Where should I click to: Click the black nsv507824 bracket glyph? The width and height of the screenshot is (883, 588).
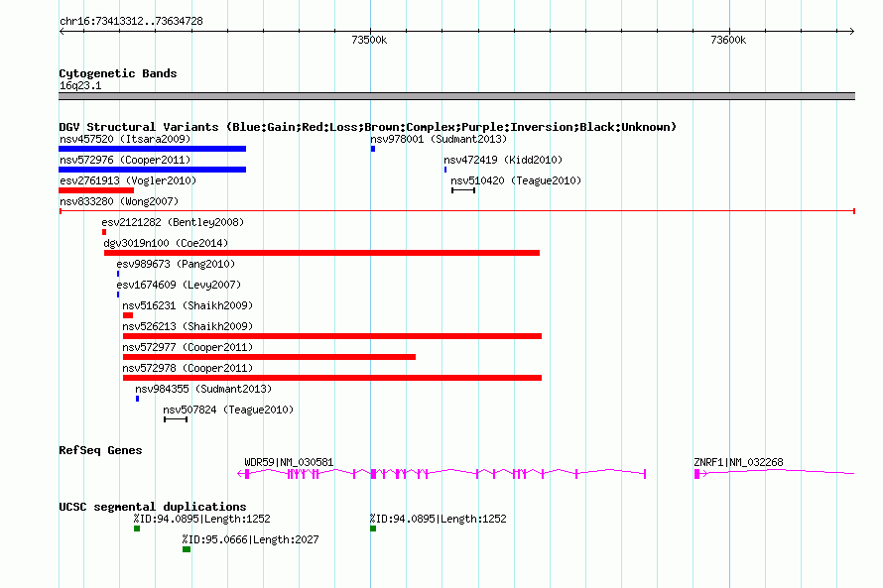coord(176,419)
